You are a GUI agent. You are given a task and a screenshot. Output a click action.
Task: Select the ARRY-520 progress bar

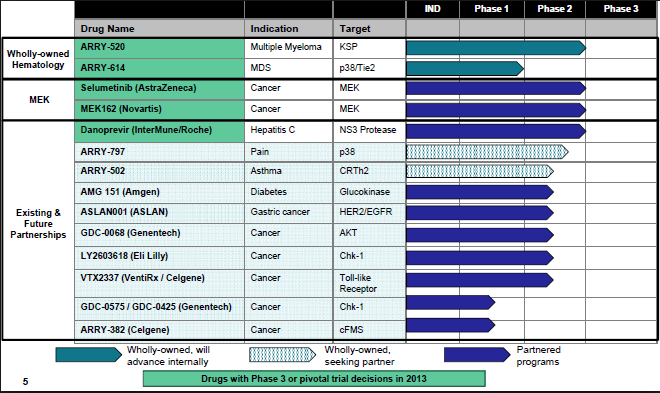(496, 48)
